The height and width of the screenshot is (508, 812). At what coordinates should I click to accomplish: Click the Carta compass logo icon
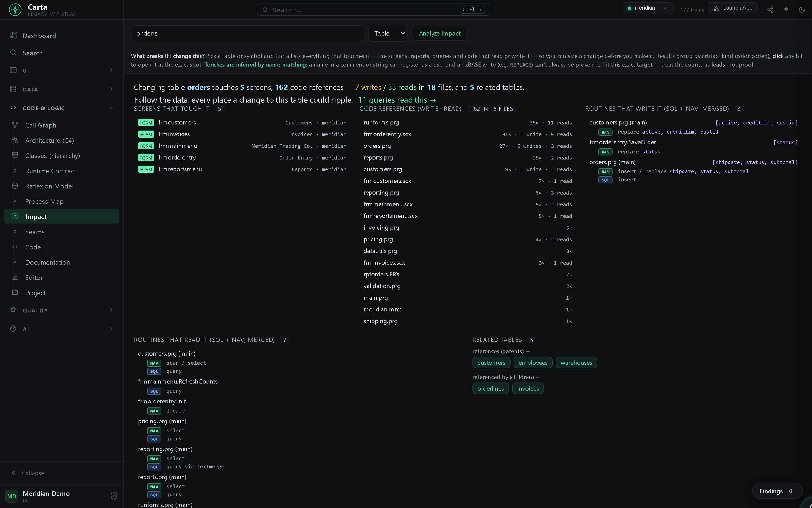15,10
